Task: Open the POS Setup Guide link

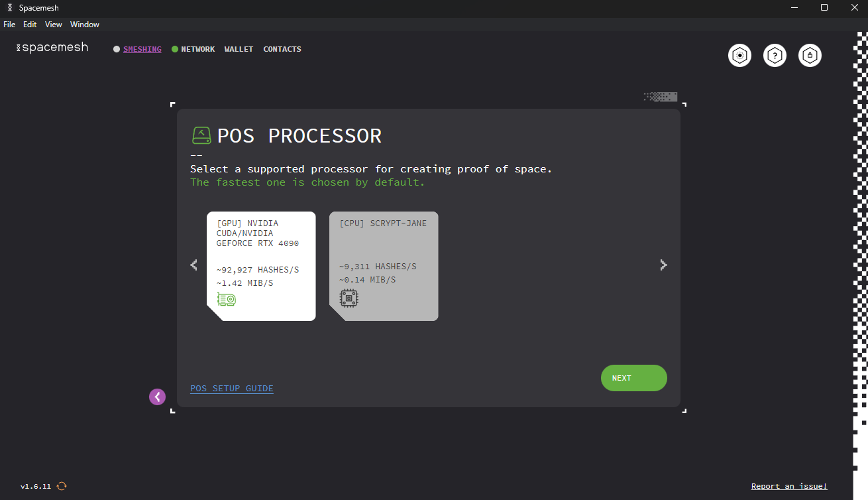Action: click(x=232, y=389)
